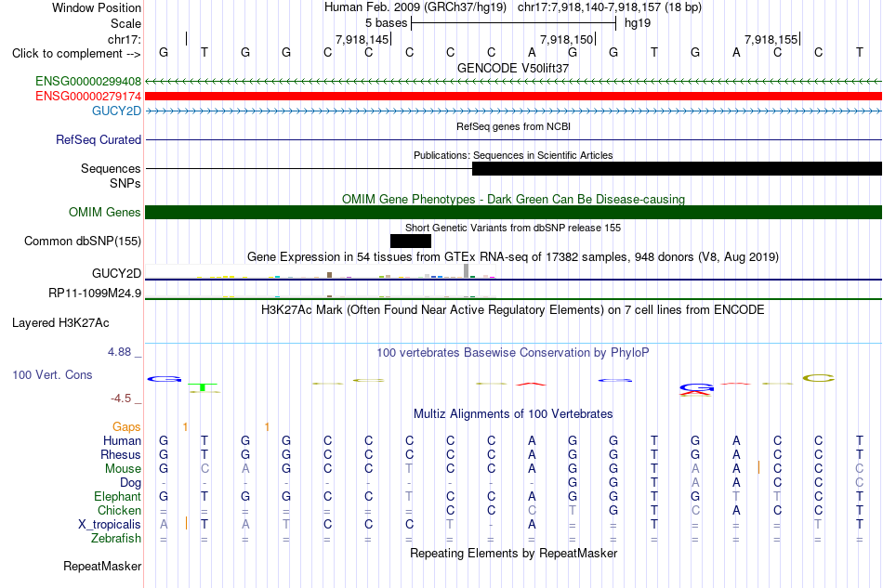883x588 pixels.
Task: Click the chr17:7,918,140-7,918,157 (18 bp) position text
Action: click(x=610, y=7)
